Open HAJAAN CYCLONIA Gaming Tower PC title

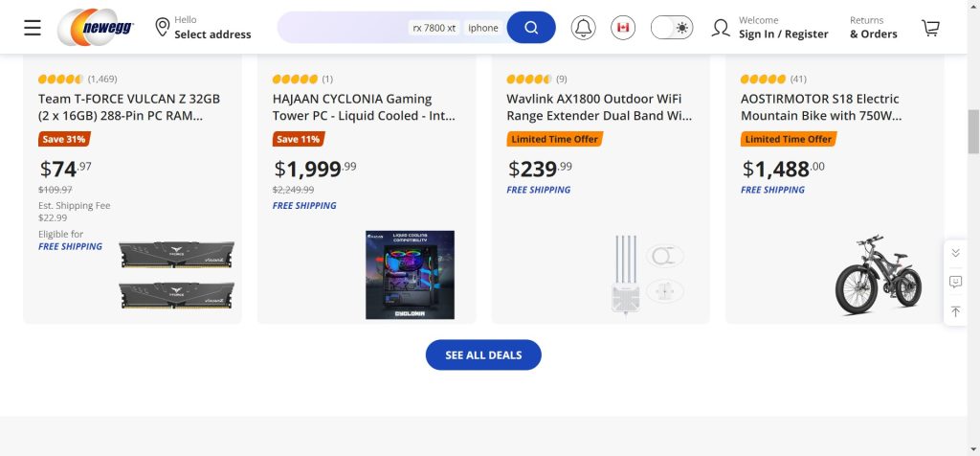[364, 107]
